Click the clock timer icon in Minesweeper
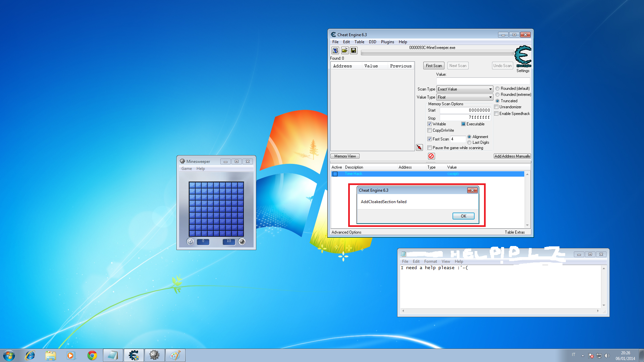The height and width of the screenshot is (362, 644). (x=190, y=241)
